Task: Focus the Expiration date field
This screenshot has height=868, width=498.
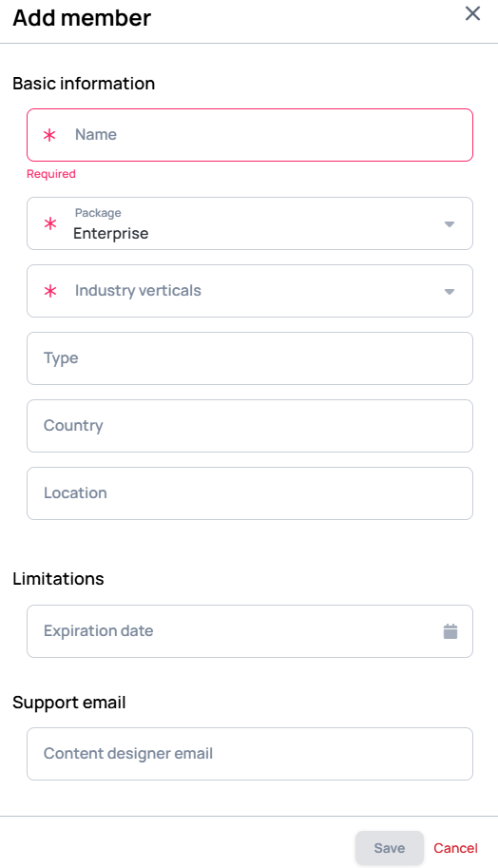Action: click(x=250, y=631)
